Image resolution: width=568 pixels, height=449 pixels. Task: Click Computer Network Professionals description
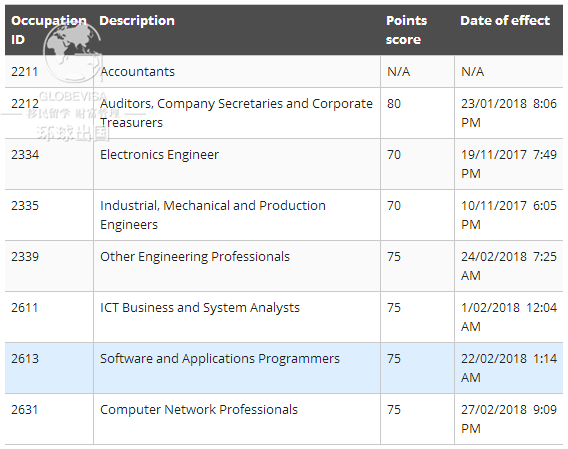(x=199, y=409)
